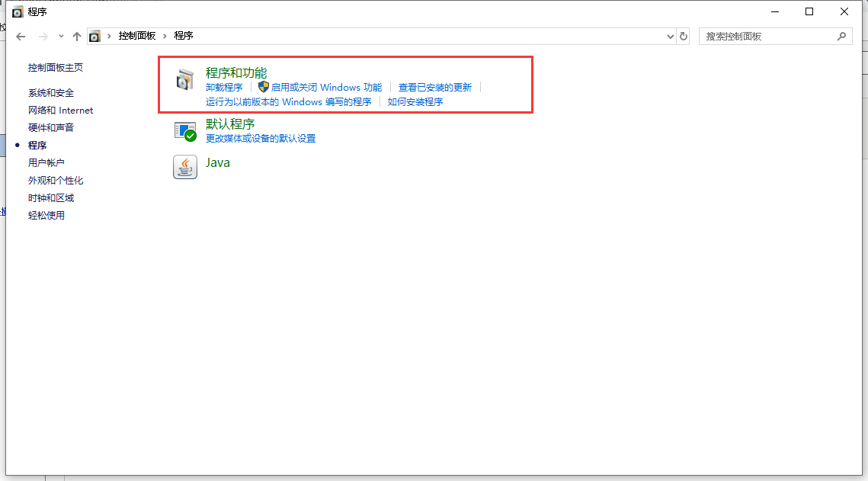Minimize the 程序 window
Viewport: 868px width, 481px height.
point(775,11)
